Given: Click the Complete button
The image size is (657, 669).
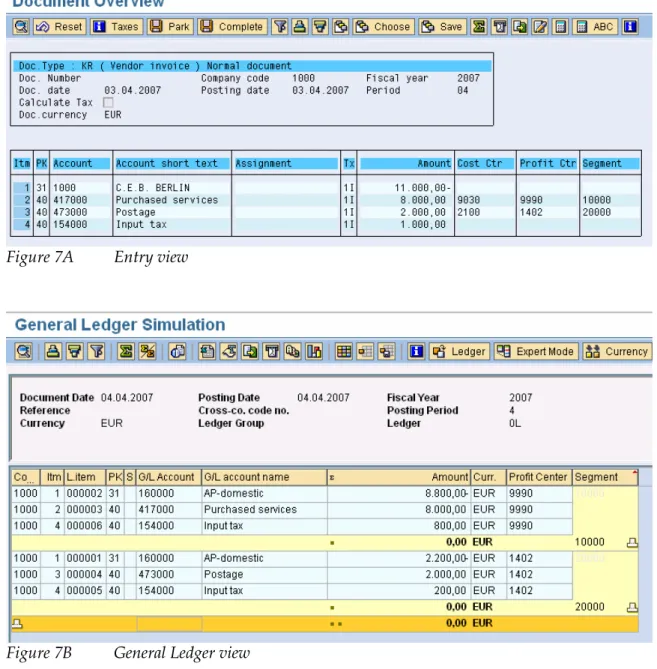Looking at the screenshot, I should tap(233, 27).
